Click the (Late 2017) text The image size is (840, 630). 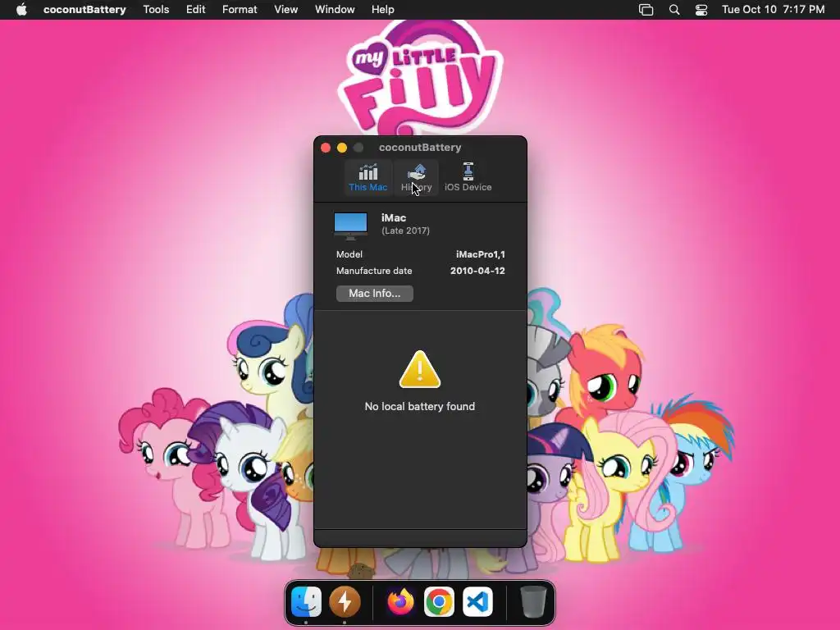coord(405,231)
